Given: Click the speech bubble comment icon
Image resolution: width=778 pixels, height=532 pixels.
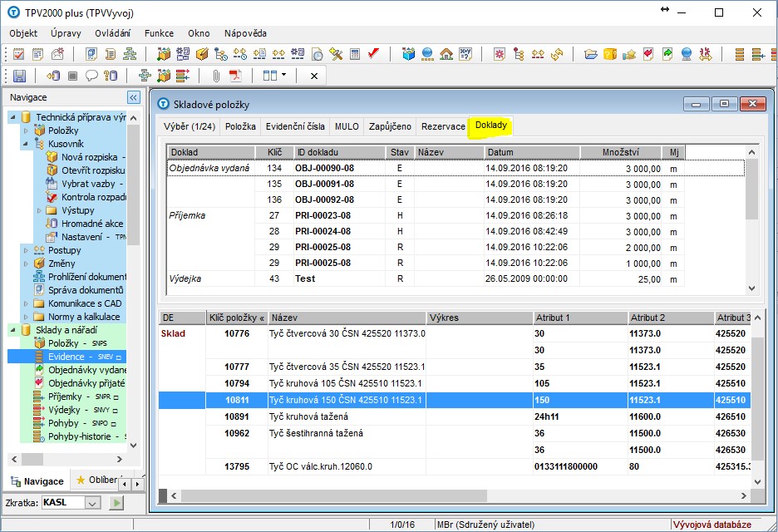Looking at the screenshot, I should coord(91,76).
